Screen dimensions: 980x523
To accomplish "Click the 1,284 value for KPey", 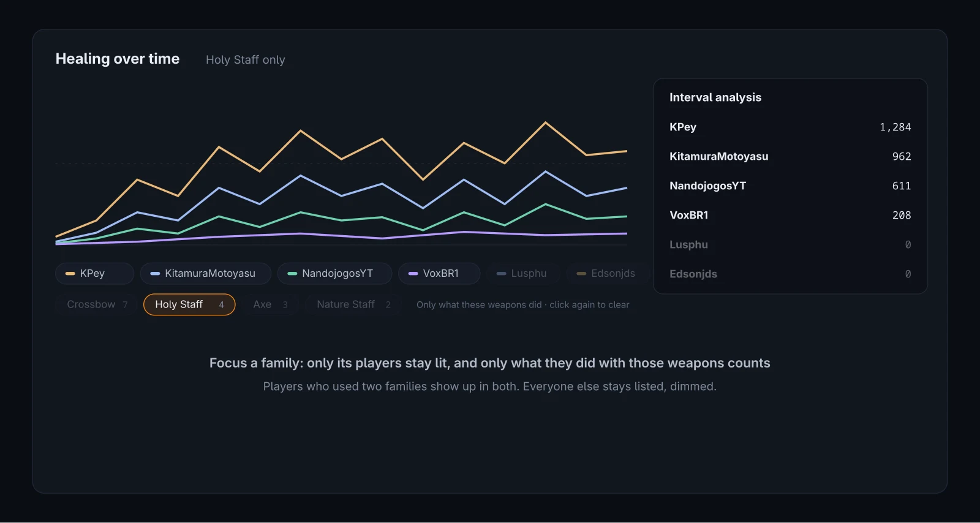I will (x=895, y=127).
